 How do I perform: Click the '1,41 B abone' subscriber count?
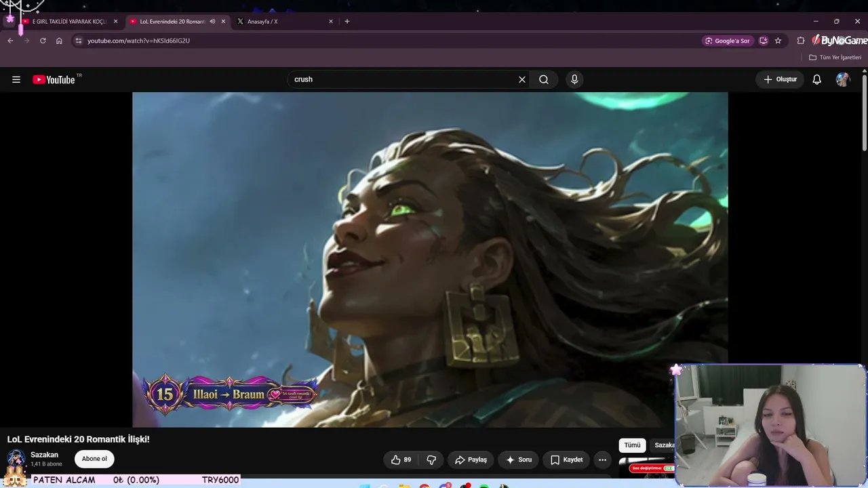[x=46, y=464]
